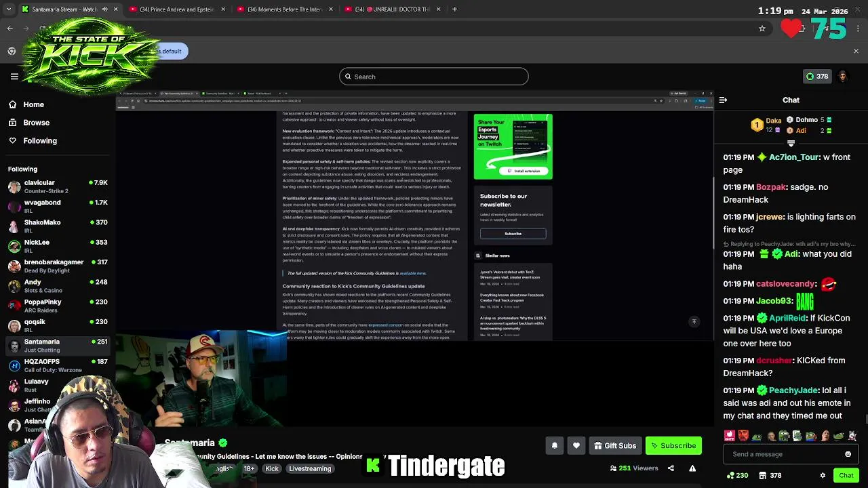Open clavicular channel in Following list
Image resolution: width=868 pixels, height=488 pixels.
(x=58, y=186)
